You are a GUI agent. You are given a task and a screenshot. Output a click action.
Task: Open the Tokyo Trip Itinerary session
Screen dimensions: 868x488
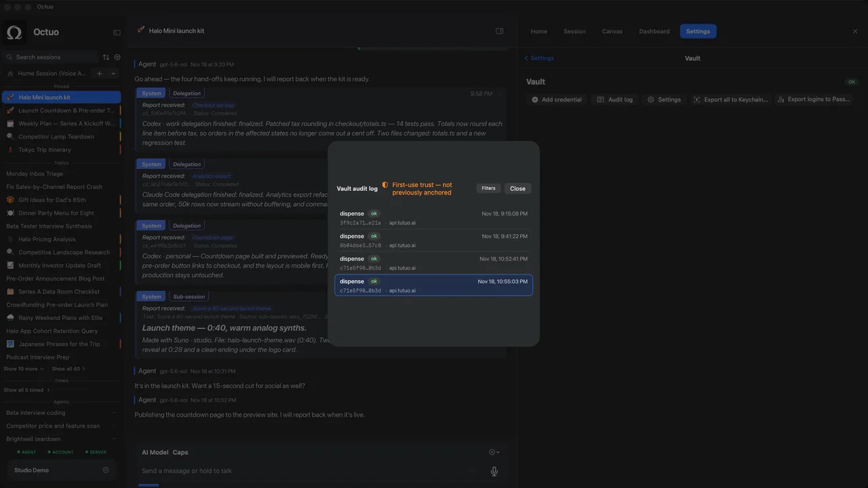pyautogui.click(x=62, y=150)
